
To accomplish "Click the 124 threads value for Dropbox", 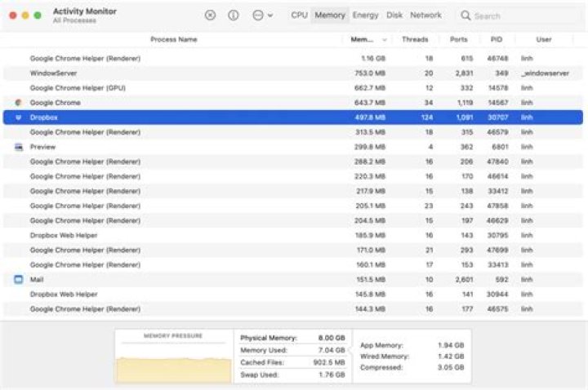I will (x=427, y=117).
